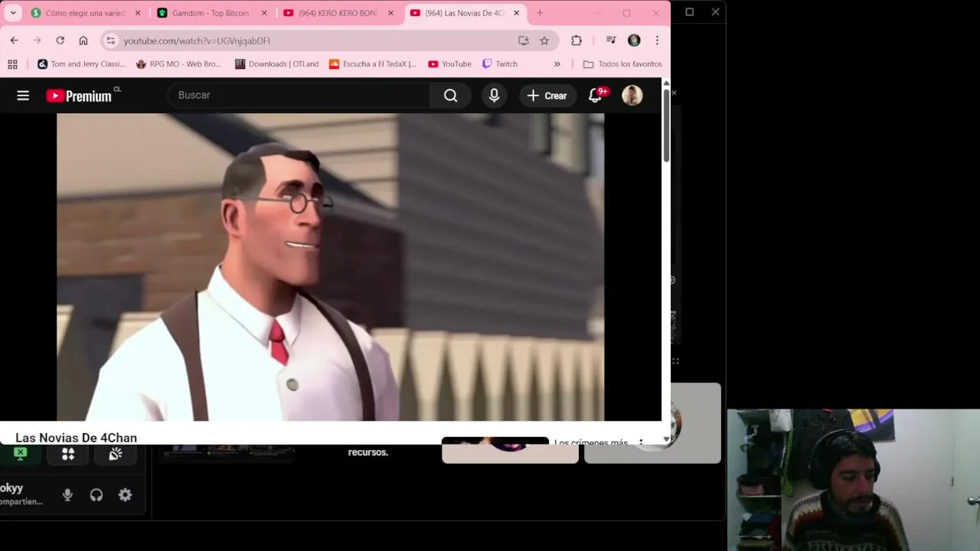This screenshot has height=551, width=980.
Task: View site information for youtube.com
Action: click(x=111, y=41)
